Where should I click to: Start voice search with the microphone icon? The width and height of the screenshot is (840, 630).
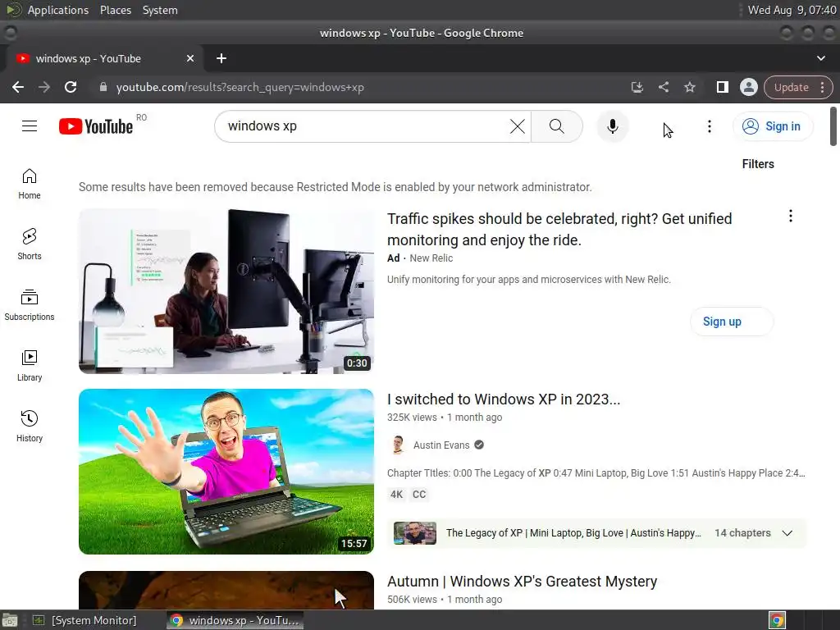click(612, 126)
